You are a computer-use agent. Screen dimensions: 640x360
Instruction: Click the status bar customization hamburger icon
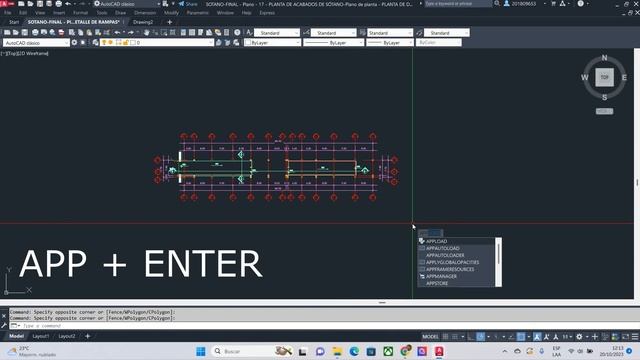tap(635, 337)
